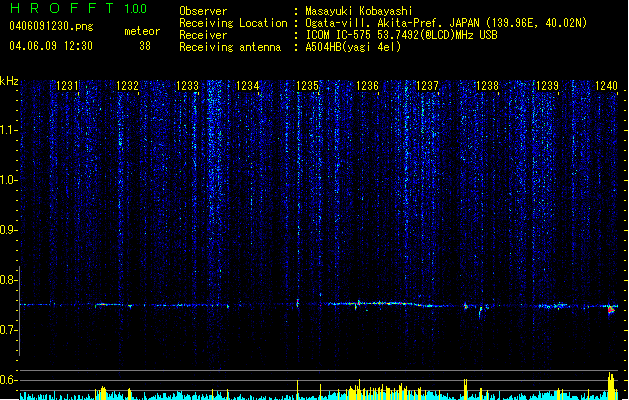Click the 1231 time marker
Image resolution: width=629 pixels, height=400 pixels.
click(x=67, y=86)
